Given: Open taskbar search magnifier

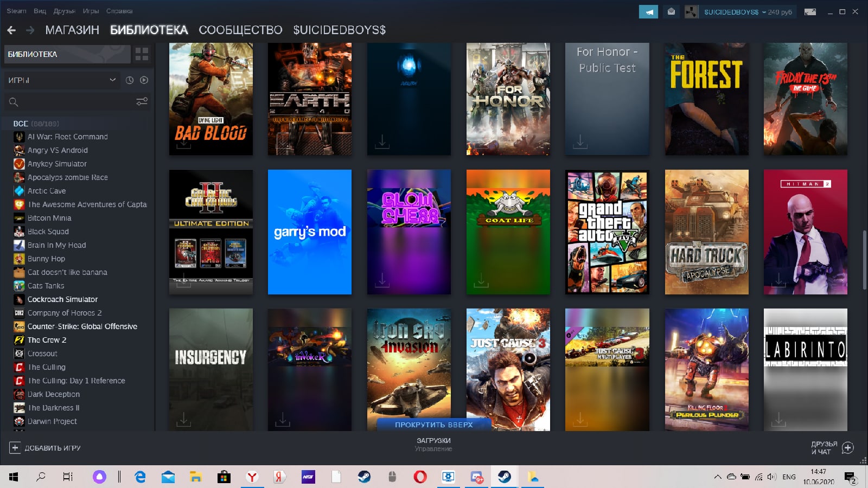Looking at the screenshot, I should coord(41,477).
